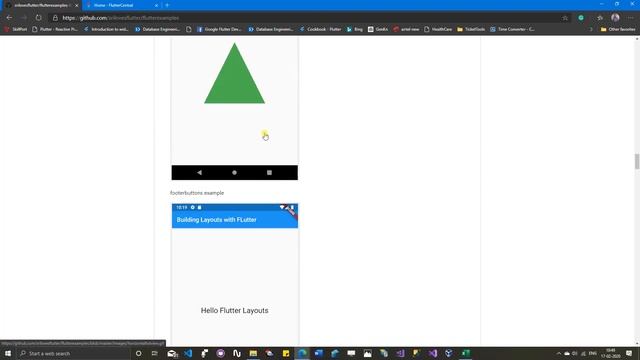Open Task View on the taskbar
This screenshot has width=640, height=360.
pyautogui.click(x=155, y=353)
